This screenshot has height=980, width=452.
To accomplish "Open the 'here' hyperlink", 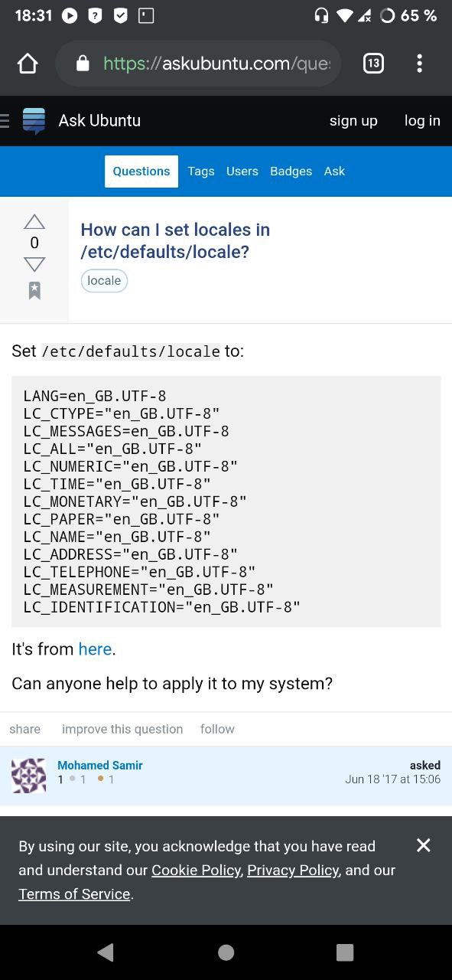I will pos(95,649).
